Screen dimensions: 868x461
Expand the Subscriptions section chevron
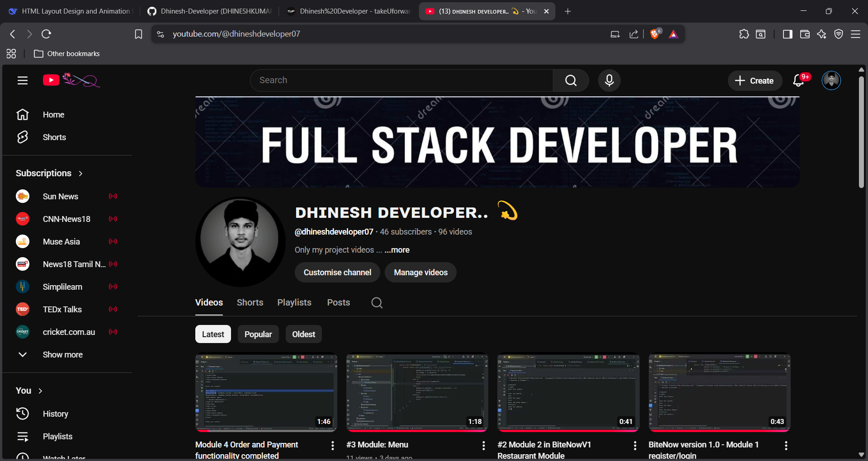pyautogui.click(x=80, y=173)
